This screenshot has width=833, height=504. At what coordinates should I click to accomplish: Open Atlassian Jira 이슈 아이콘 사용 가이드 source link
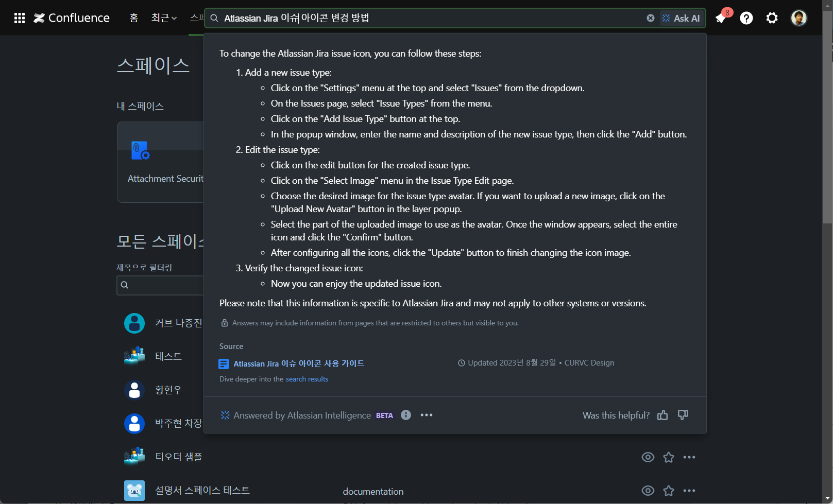tap(299, 363)
